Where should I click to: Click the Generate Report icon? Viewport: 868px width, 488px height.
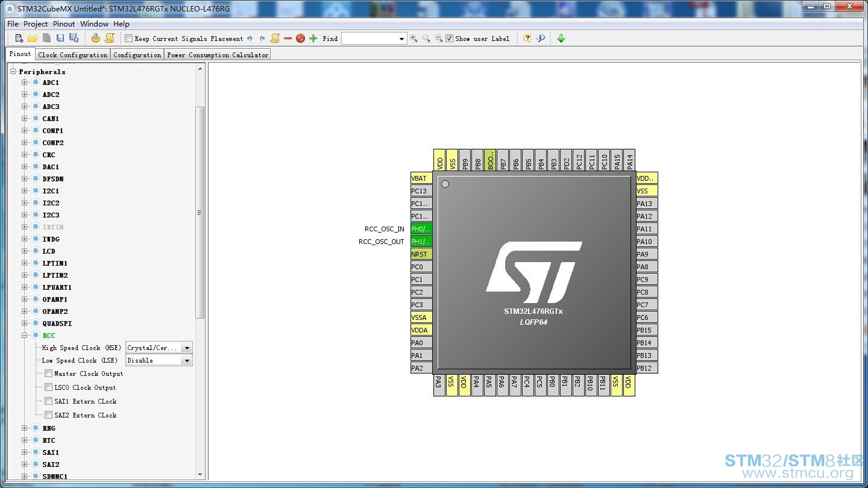96,39
